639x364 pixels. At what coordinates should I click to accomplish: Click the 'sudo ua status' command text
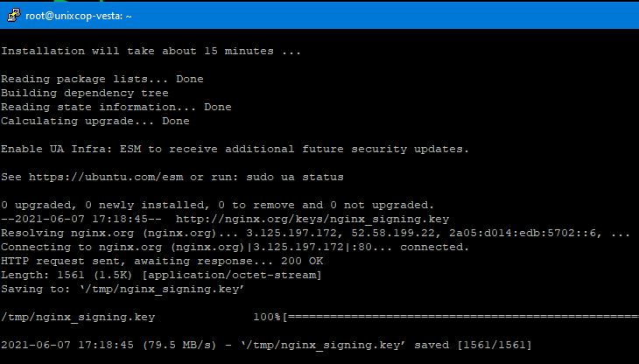tap(295, 177)
